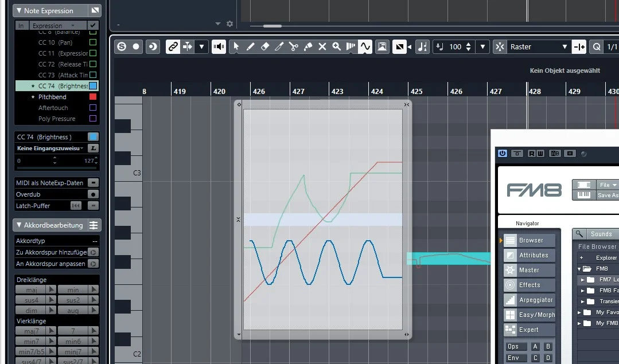Image resolution: width=619 pixels, height=364 pixels.
Task: Click the sus4 triad chord button
Action: point(32,300)
